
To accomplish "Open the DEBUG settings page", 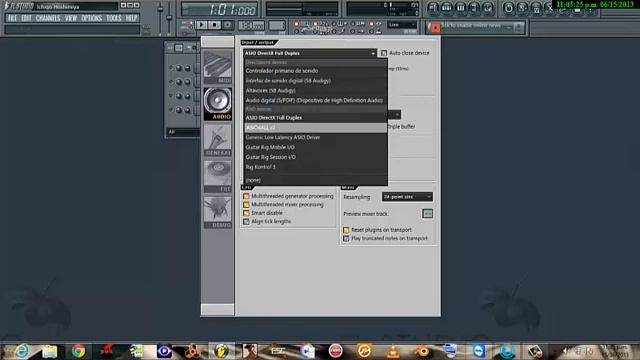I will tap(218, 212).
